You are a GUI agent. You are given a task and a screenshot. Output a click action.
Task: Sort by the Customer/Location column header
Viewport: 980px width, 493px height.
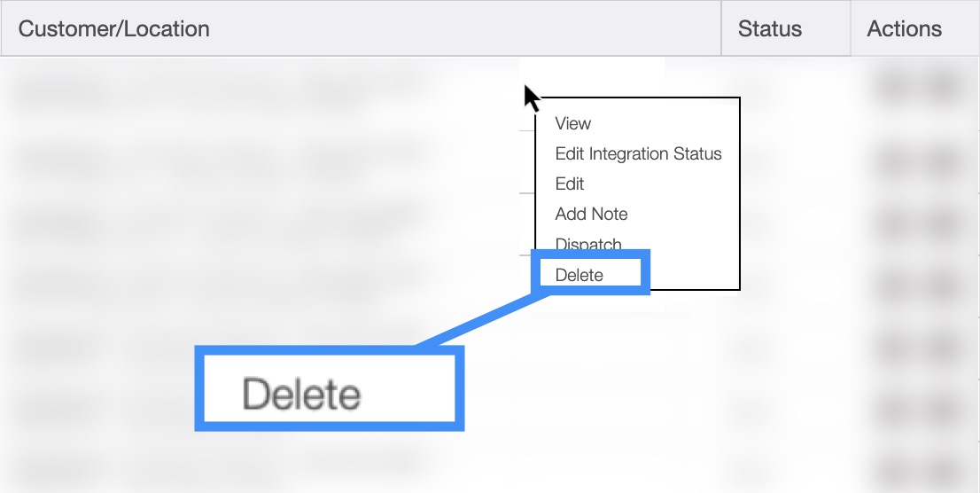pos(114,29)
